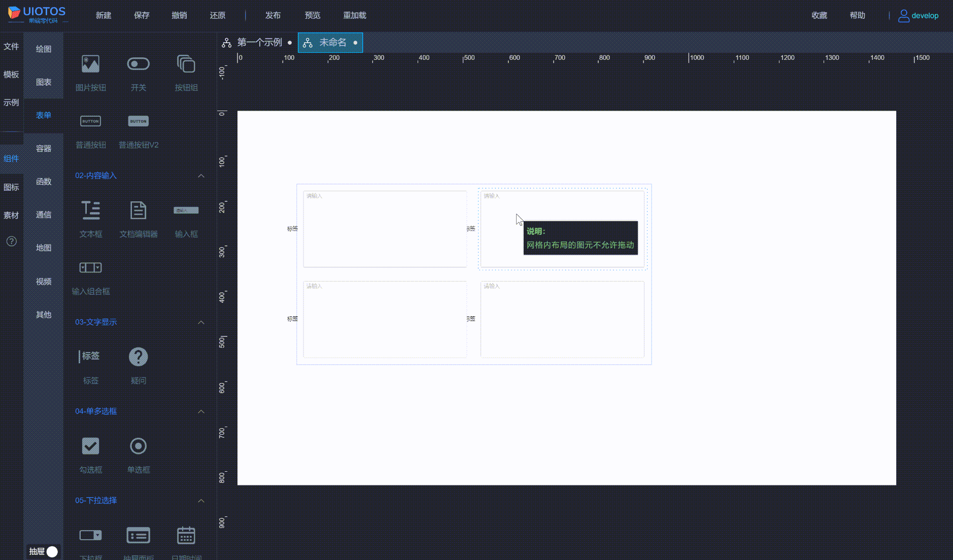Toggle the 抽屉 drawer switch
953x560 pixels.
(x=52, y=551)
